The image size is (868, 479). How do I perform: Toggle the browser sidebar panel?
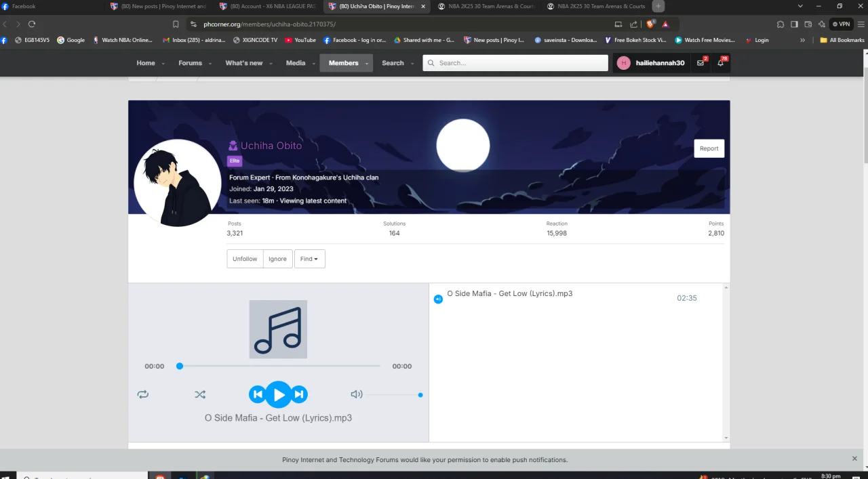794,24
